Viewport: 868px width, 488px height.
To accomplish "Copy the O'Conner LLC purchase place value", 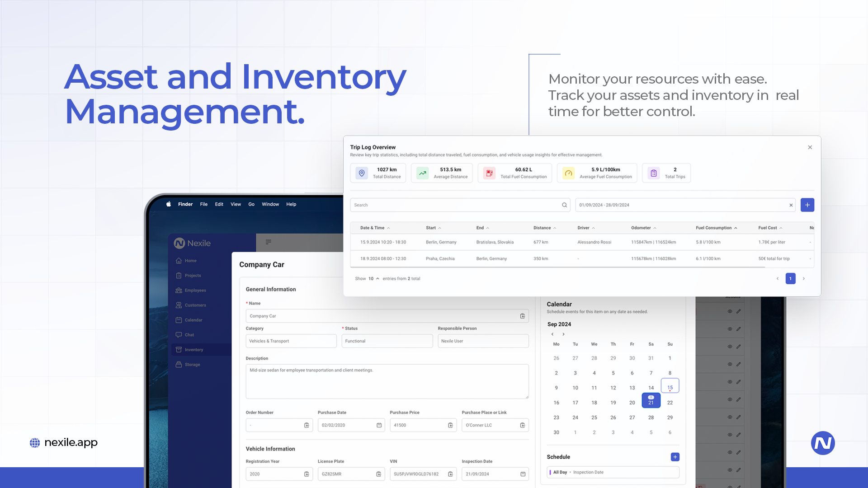I will coord(523,425).
